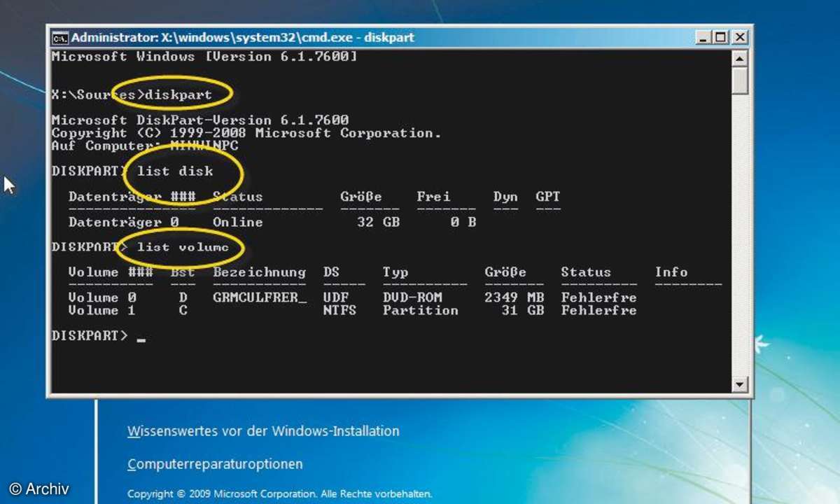840x504 pixels.
Task: Click the window title text 'Administrator: X:\windows\system32\cmd.exe - diskpart'
Action: click(x=243, y=37)
